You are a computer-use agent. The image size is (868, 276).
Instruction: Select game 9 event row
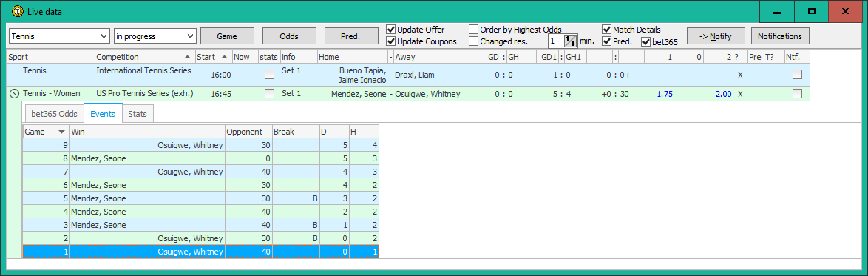point(200,145)
